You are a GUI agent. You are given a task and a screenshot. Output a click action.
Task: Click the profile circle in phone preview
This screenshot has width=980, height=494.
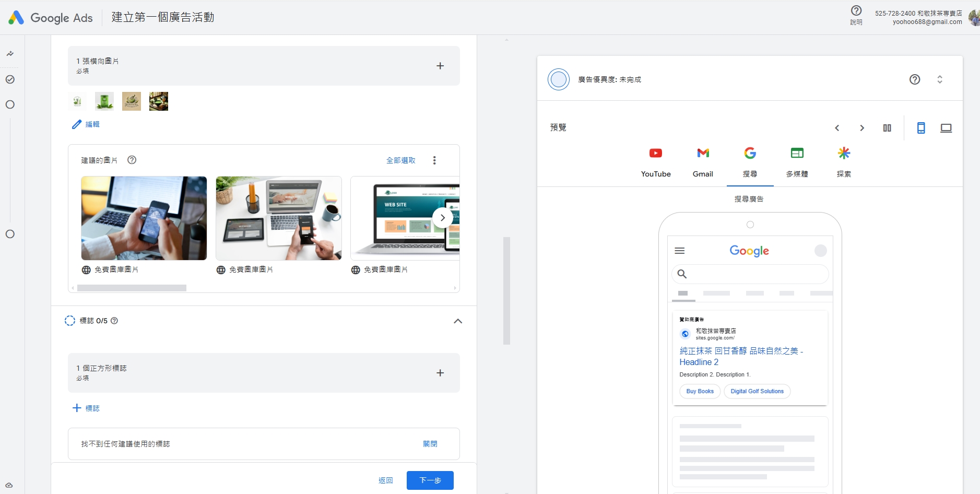coord(821,251)
